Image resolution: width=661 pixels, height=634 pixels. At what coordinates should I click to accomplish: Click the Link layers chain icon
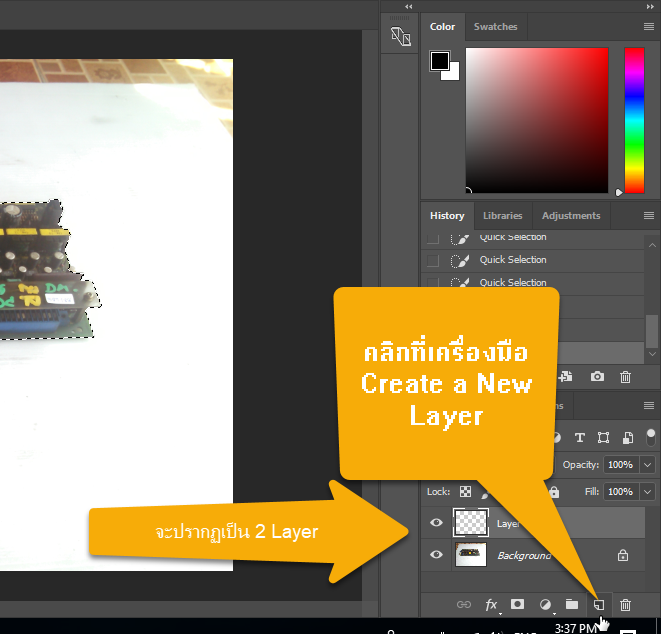(464, 605)
